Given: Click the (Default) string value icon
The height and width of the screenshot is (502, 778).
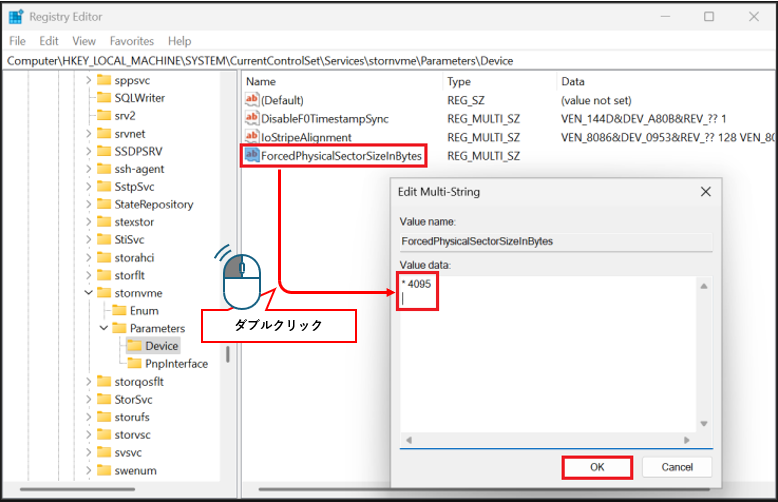Looking at the screenshot, I should pyautogui.click(x=252, y=99).
